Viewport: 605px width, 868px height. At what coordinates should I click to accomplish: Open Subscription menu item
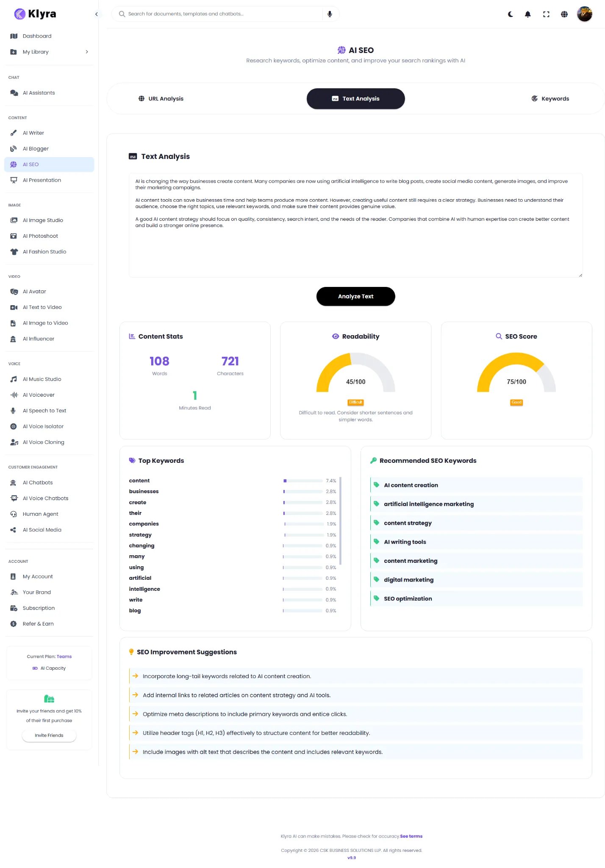[x=49, y=608]
